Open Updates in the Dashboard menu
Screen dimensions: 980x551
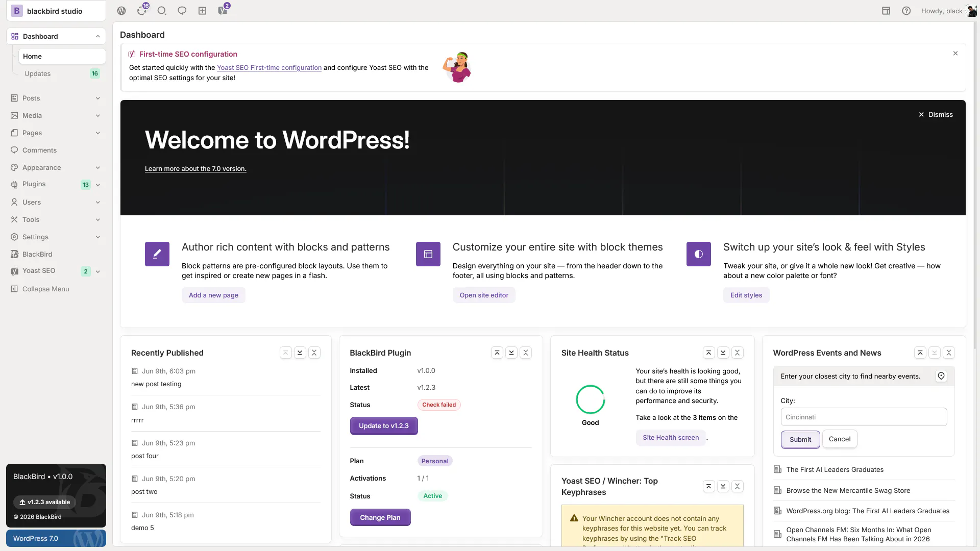pos(62,73)
